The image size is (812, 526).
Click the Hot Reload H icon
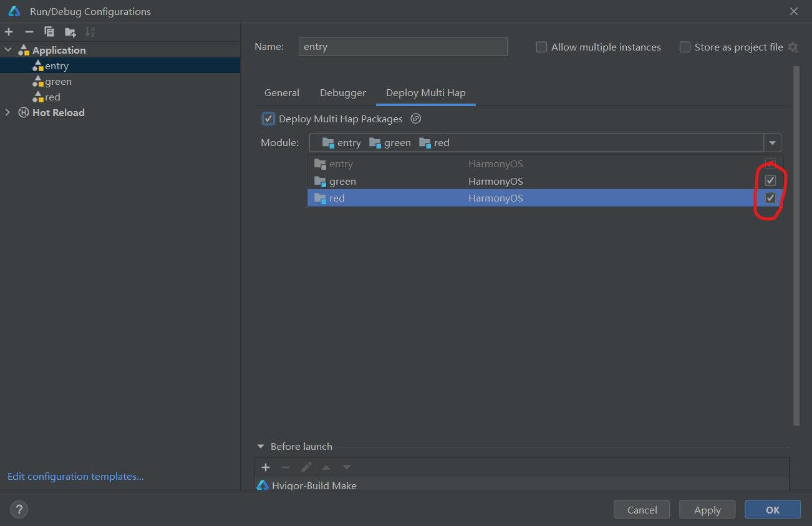(x=24, y=112)
